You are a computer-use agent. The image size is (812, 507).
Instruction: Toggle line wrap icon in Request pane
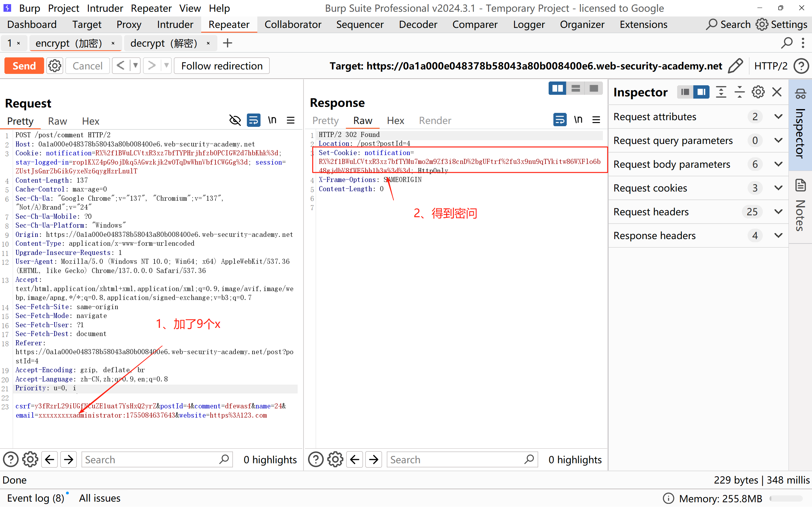[253, 120]
